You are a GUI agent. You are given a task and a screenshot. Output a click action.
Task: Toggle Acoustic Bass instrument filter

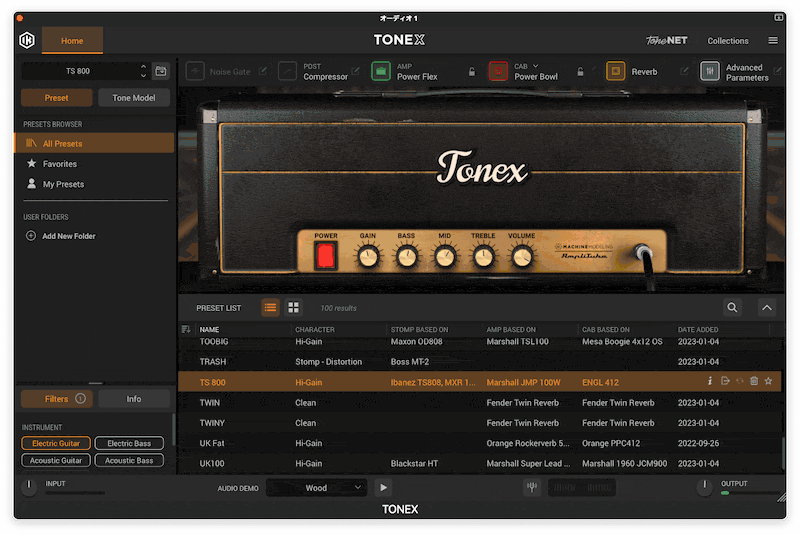(x=129, y=461)
